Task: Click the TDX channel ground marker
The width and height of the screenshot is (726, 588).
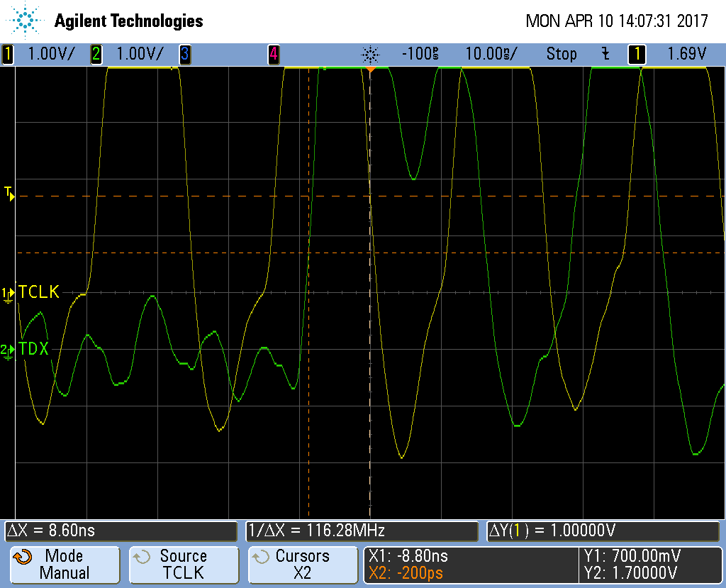Action: pyautogui.click(x=9, y=350)
